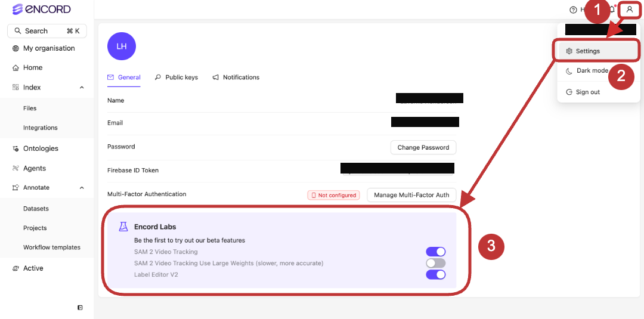The width and height of the screenshot is (644, 319).
Task: Click the Public keys key icon
Action: pyautogui.click(x=157, y=77)
